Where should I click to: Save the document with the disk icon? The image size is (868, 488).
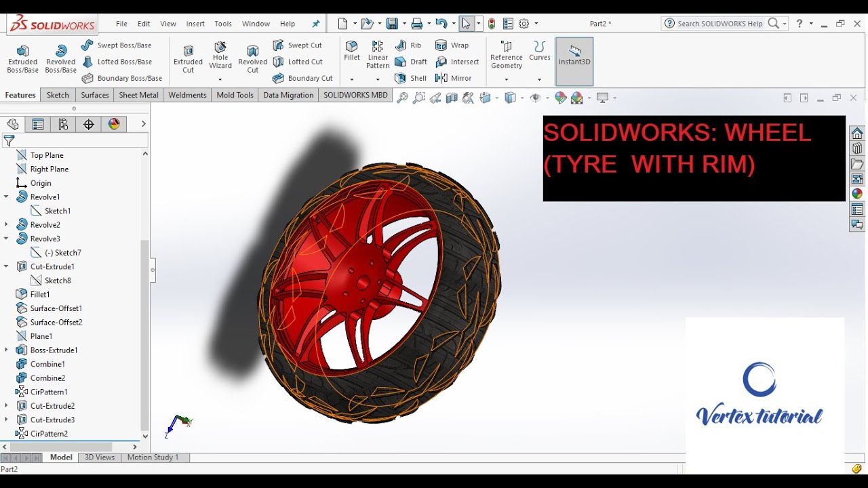point(391,24)
